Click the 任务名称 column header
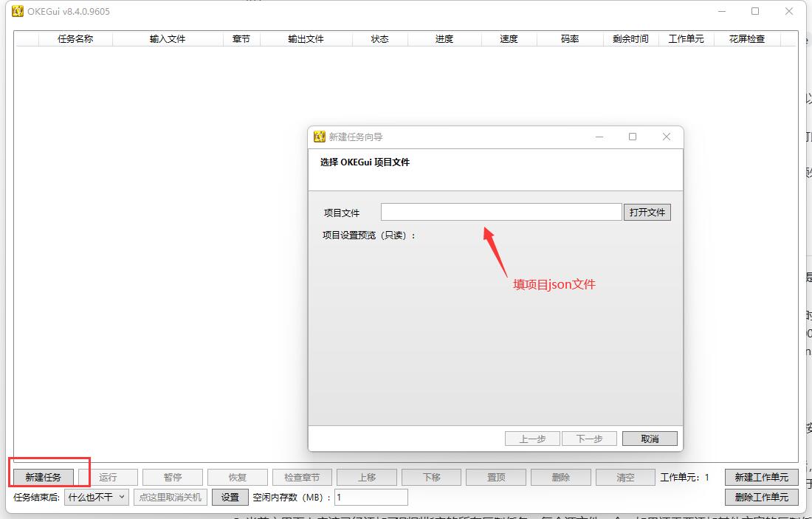812x519 pixels. point(75,39)
